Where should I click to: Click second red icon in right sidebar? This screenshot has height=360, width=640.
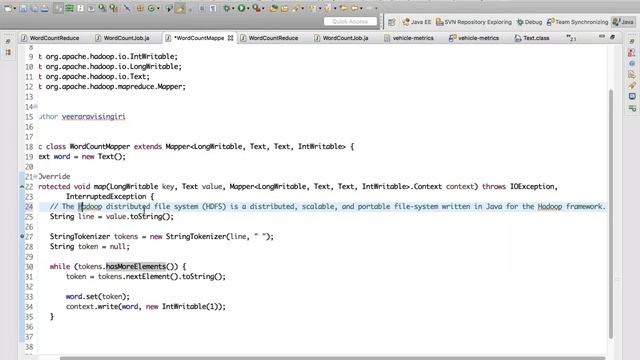(632, 53)
